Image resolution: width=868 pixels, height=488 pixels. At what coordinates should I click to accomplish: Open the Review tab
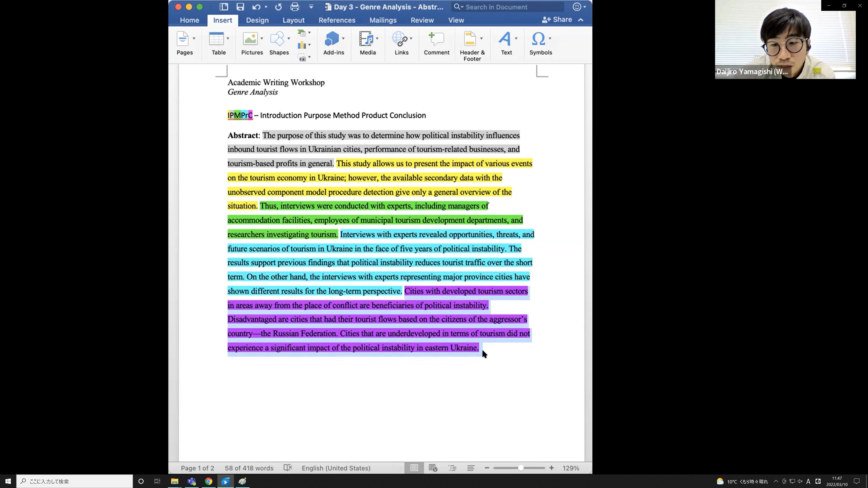(x=422, y=20)
